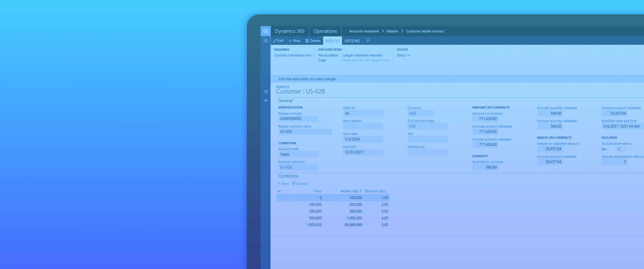Collapse the General section header
The height and width of the screenshot is (269, 644).
pos(285,101)
